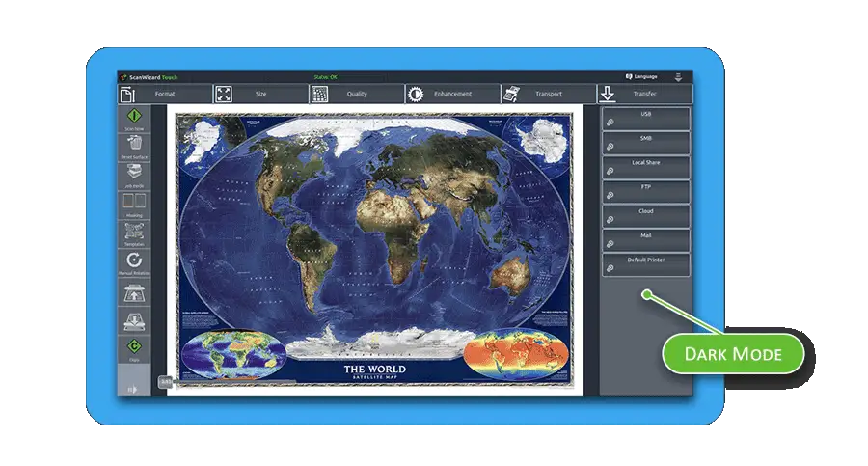Go to the Enhancement tab
The width and height of the screenshot is (868, 466).
[x=453, y=94]
